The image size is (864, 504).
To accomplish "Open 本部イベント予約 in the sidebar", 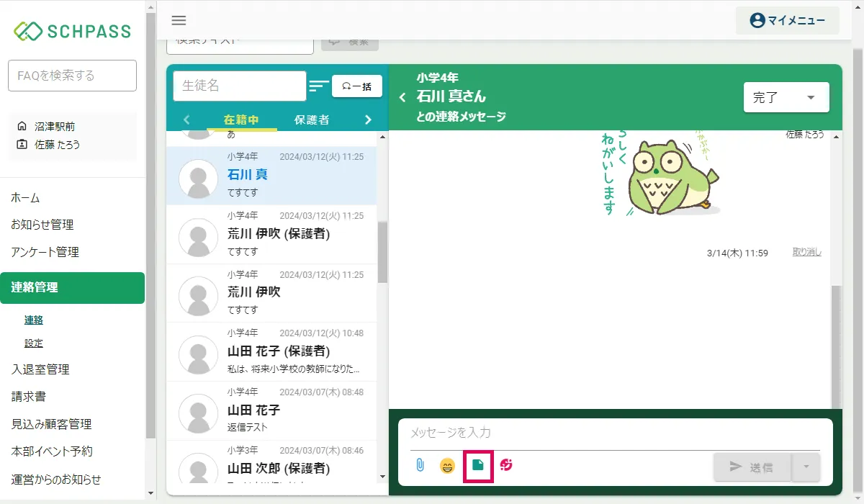I will (52, 451).
